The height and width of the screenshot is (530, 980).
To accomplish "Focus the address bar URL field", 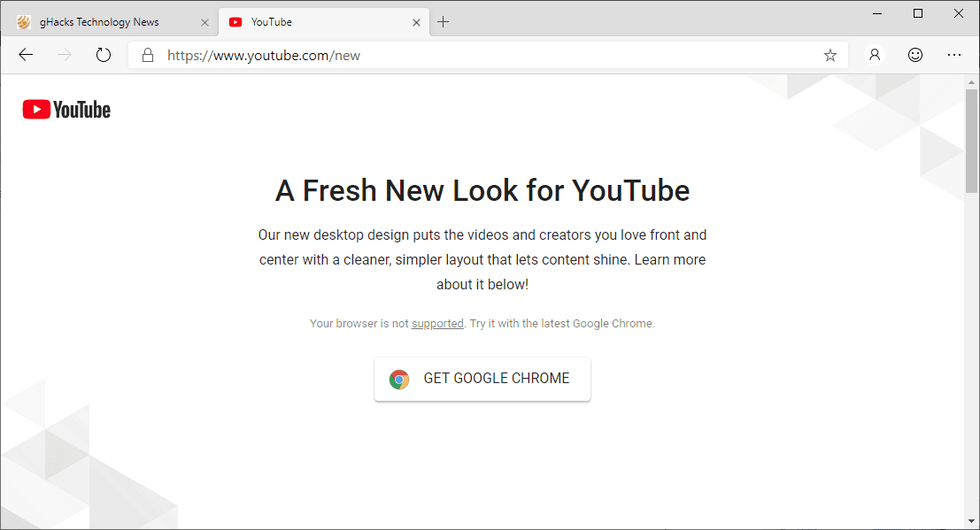I will [x=488, y=55].
